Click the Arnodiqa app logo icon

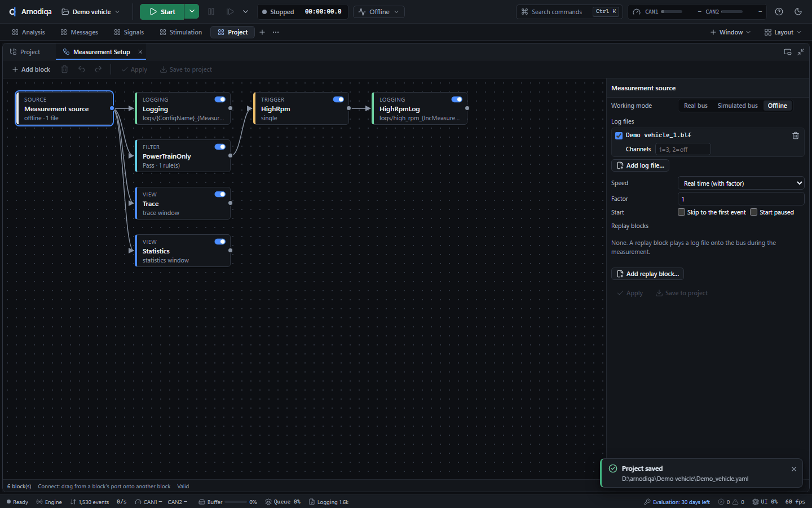pos(12,12)
